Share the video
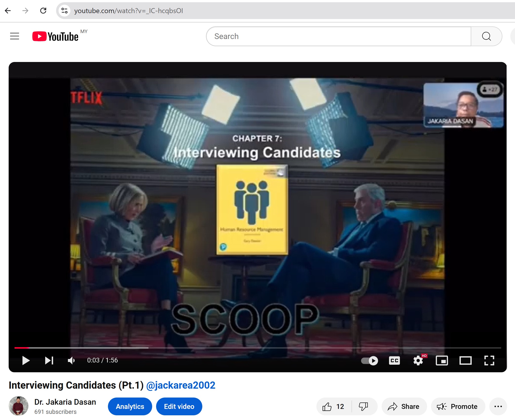Viewport: 515px width, 420px height. click(x=404, y=406)
